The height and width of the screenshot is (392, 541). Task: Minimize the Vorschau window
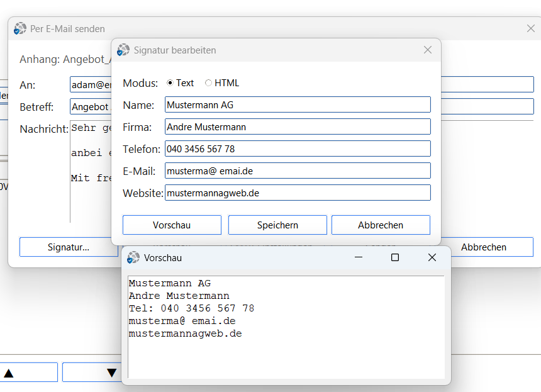(359, 257)
